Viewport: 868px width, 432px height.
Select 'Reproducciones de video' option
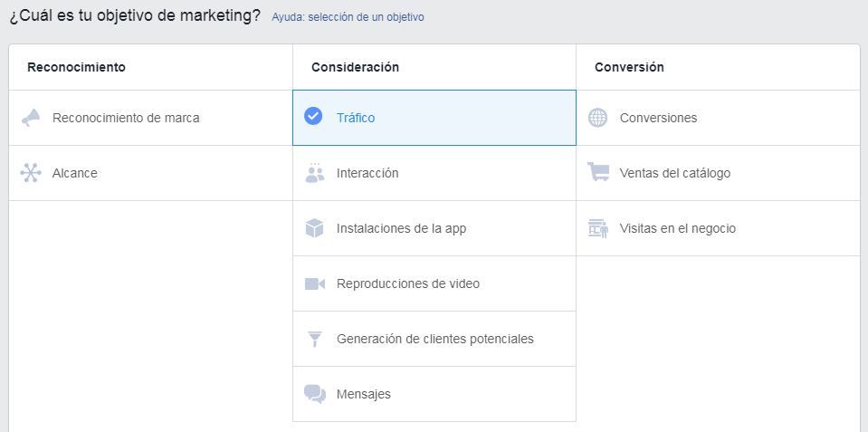click(x=407, y=283)
